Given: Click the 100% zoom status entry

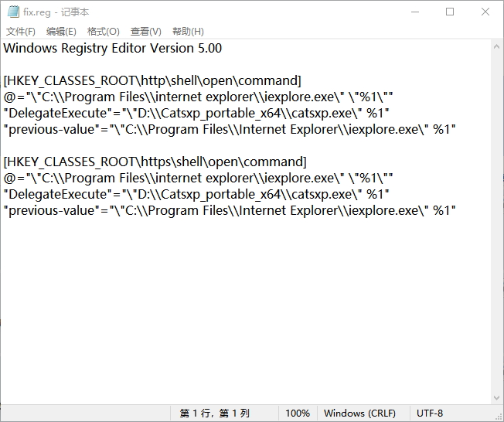Looking at the screenshot, I should tap(298, 413).
